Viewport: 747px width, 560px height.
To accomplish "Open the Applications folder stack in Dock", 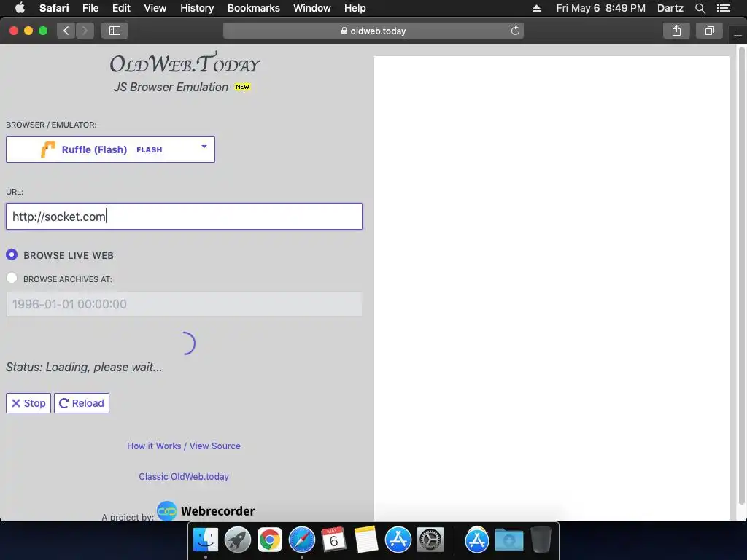I will point(477,540).
